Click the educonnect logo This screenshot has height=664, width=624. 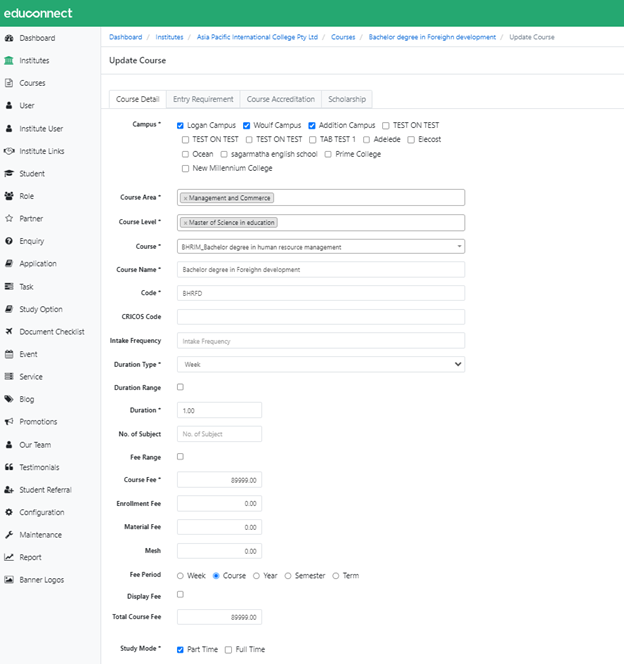38,13
